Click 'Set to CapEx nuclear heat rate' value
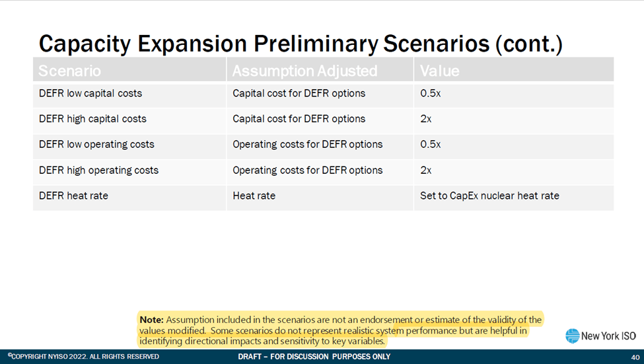644x364 pixels. coord(489,196)
